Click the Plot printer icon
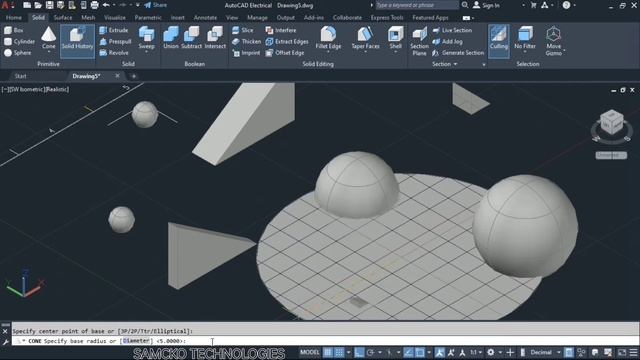640x360 pixels. 94,5
